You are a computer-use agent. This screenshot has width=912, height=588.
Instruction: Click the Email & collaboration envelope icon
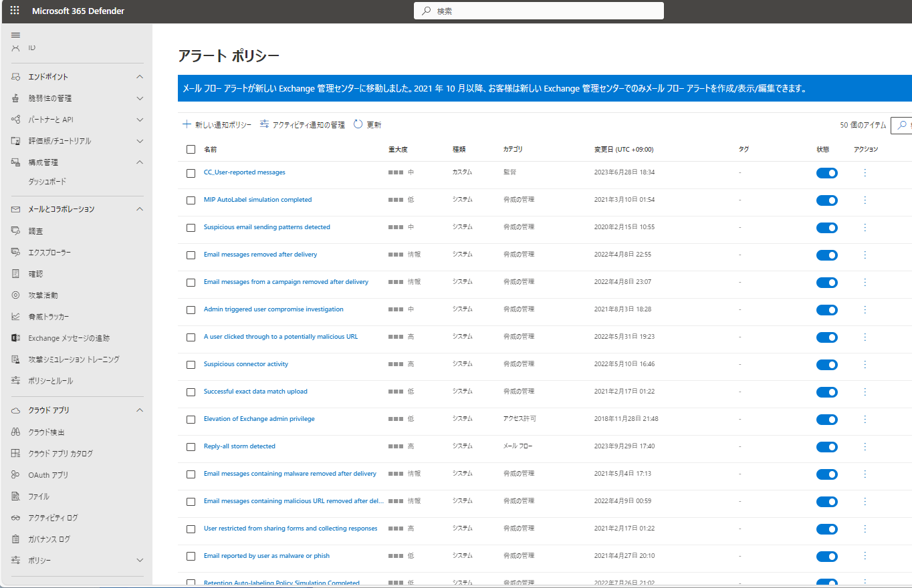(x=15, y=209)
